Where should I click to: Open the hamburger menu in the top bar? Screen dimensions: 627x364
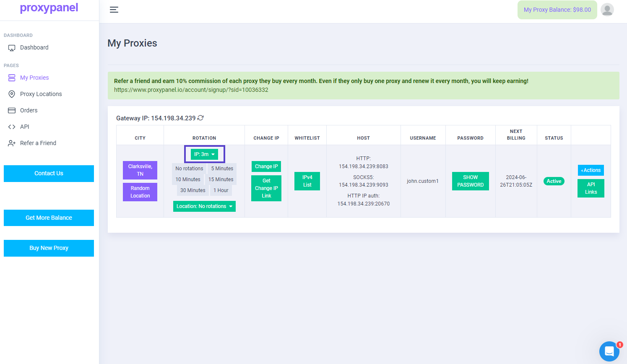point(114,10)
